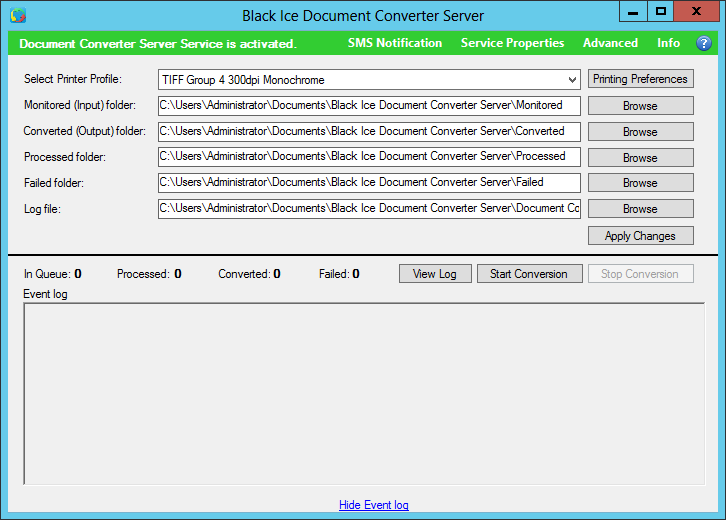The image size is (726, 520).
Task: Open the SMS Notification menu
Action: click(x=394, y=43)
